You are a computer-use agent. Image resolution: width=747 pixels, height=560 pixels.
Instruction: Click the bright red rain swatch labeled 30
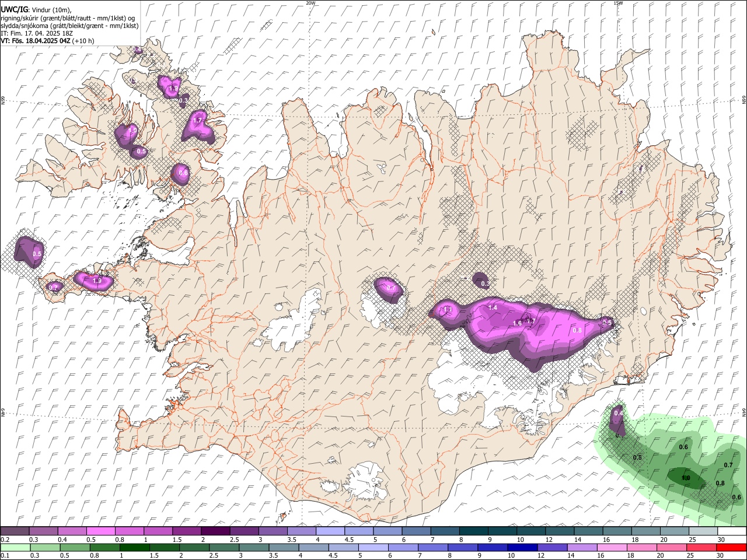pos(732,547)
